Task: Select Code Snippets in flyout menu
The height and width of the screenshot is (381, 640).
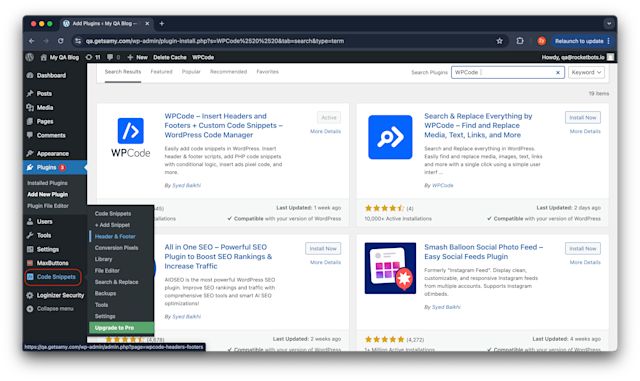Action: coord(113,214)
